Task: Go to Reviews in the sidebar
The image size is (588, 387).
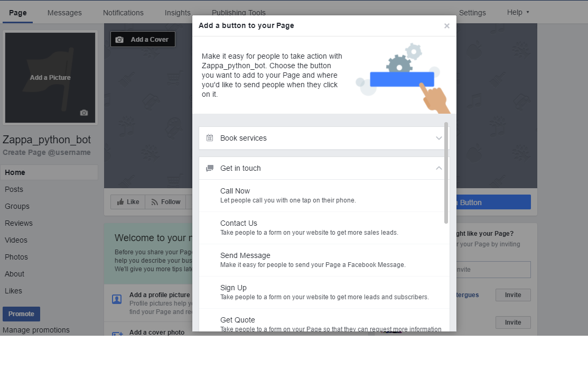Action: [18, 223]
